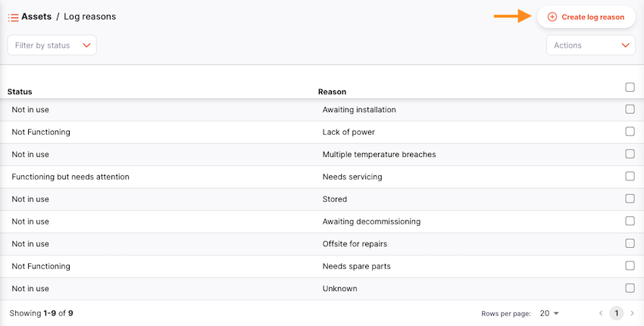Click the previous page arrow icon

[x=601, y=313]
